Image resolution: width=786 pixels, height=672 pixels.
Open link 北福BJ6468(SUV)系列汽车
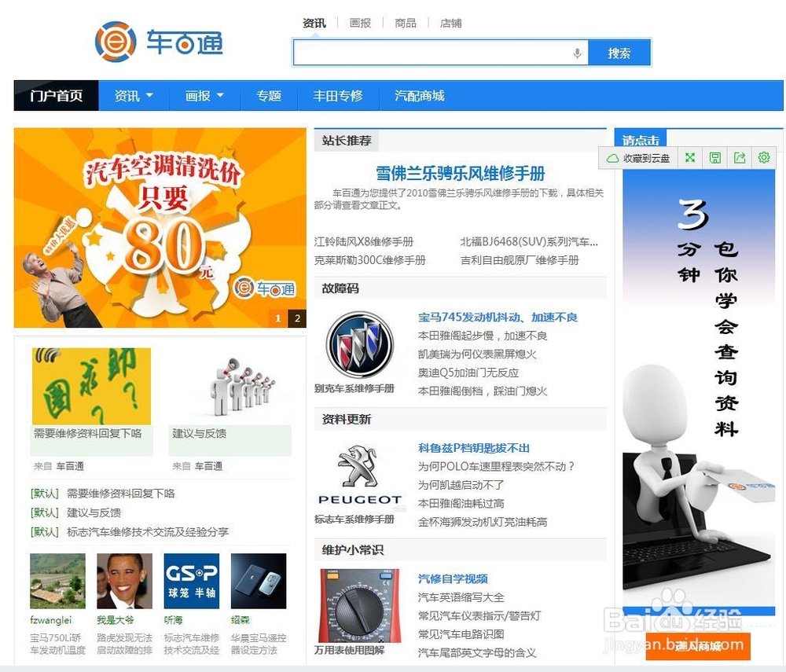click(529, 241)
